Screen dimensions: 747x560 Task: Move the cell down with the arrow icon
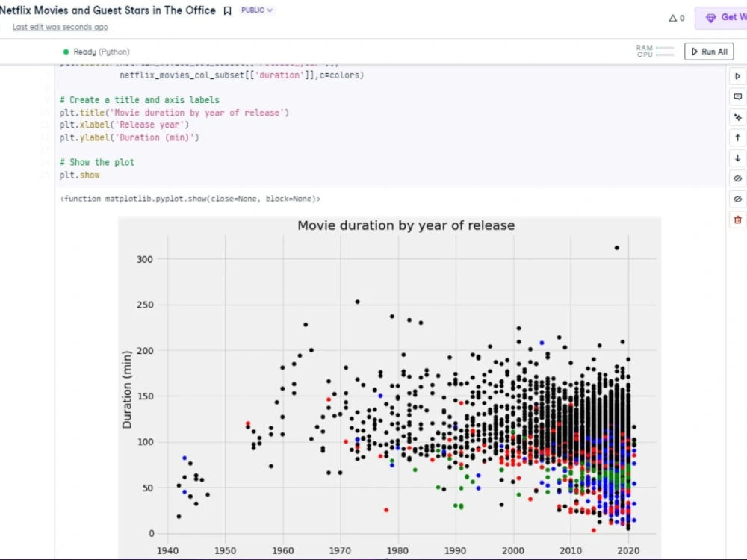pyautogui.click(x=737, y=158)
